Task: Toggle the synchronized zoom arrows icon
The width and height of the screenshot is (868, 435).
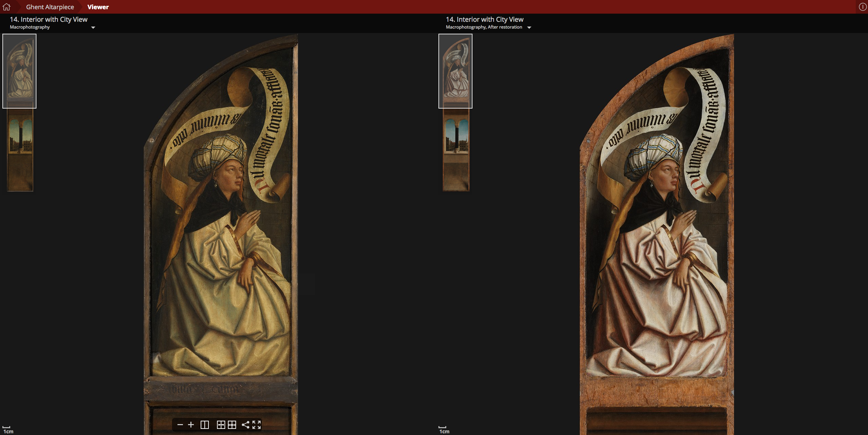Action: pyautogui.click(x=232, y=424)
